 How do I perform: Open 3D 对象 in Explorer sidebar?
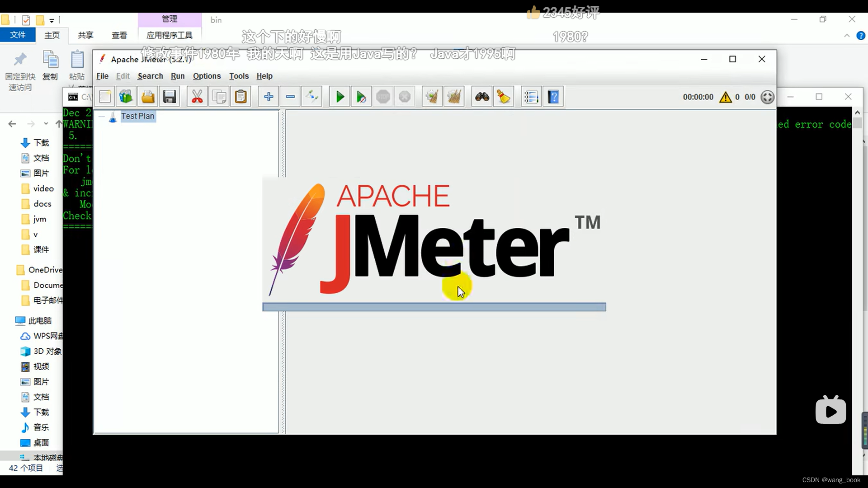click(41, 351)
